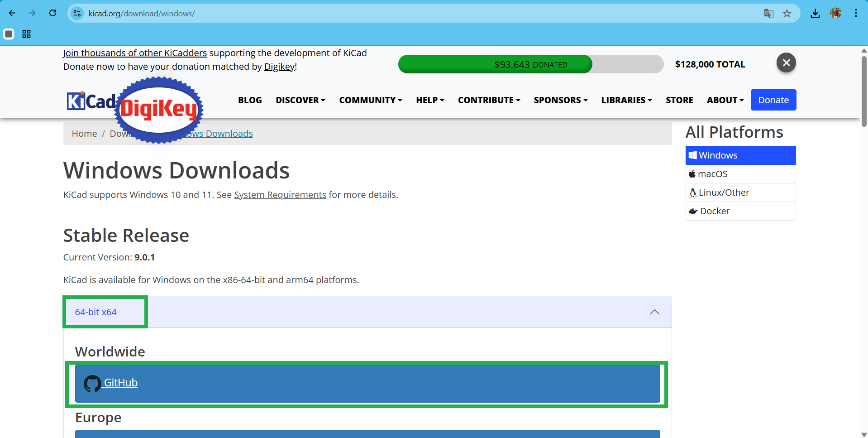Select macOS in the All Platforms list
This screenshot has height=438, width=868.
(740, 174)
